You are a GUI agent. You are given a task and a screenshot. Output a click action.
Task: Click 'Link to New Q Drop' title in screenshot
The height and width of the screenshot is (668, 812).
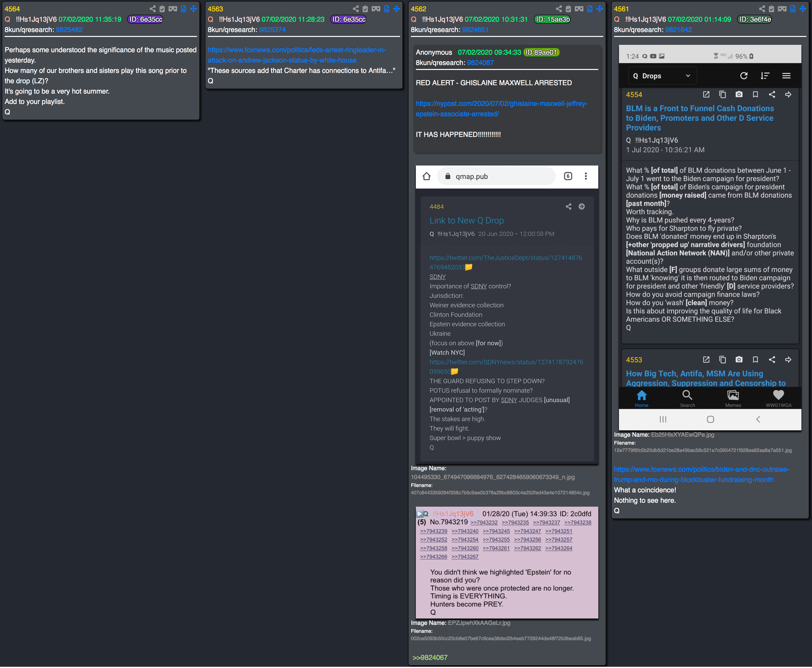[467, 220]
